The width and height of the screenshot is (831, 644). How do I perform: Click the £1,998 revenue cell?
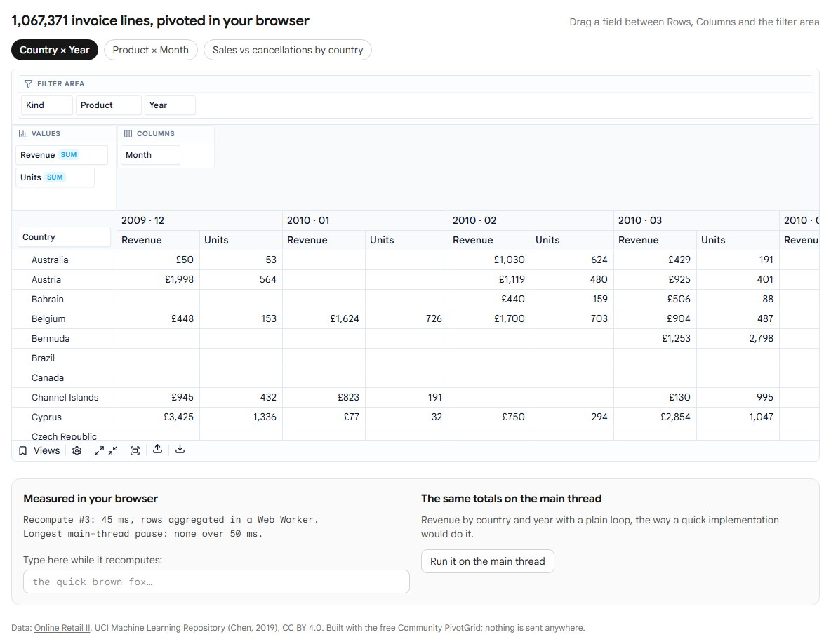(158, 280)
